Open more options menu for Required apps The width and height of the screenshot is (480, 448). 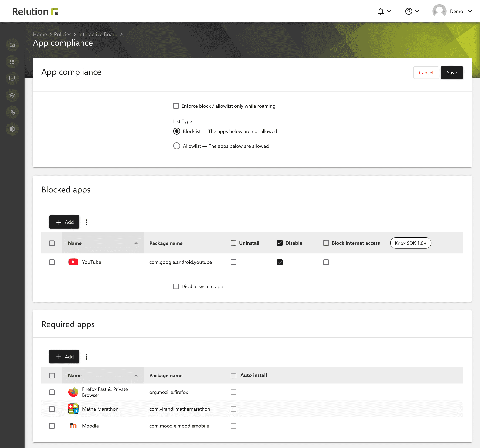(x=86, y=357)
